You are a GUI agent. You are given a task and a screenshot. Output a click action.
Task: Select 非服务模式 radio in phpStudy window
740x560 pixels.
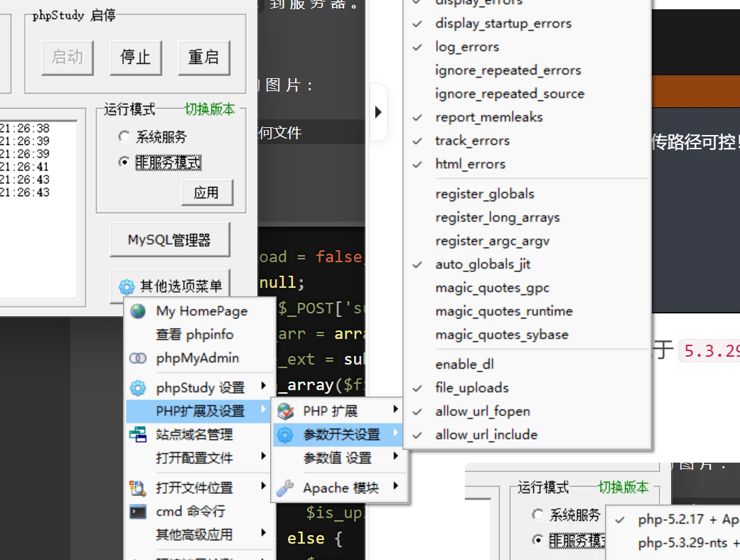click(x=124, y=162)
